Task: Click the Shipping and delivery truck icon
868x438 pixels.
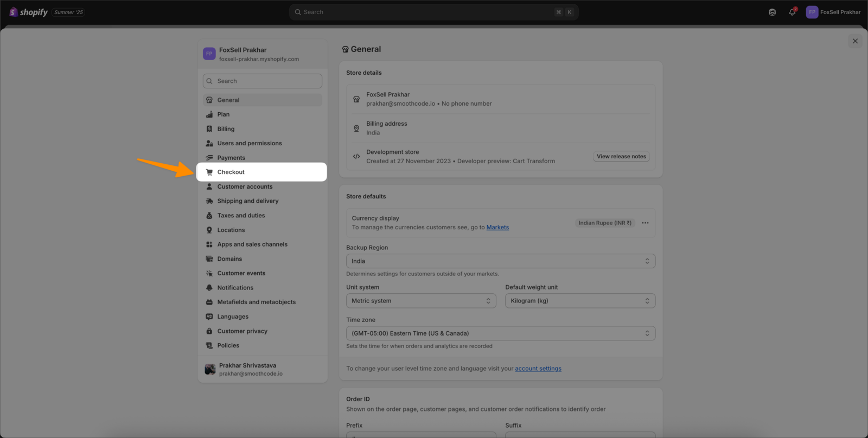Action: click(209, 201)
